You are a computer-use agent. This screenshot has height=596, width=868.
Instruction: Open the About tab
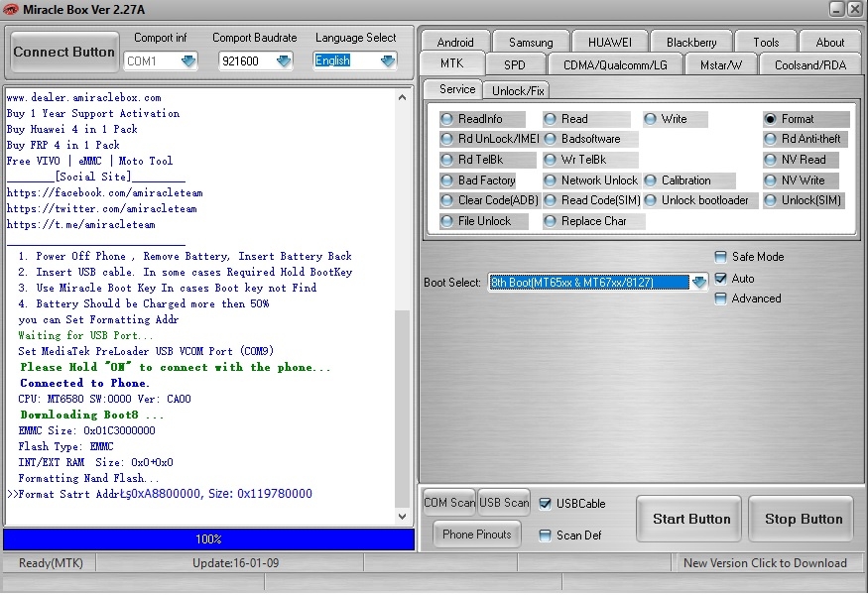point(829,42)
